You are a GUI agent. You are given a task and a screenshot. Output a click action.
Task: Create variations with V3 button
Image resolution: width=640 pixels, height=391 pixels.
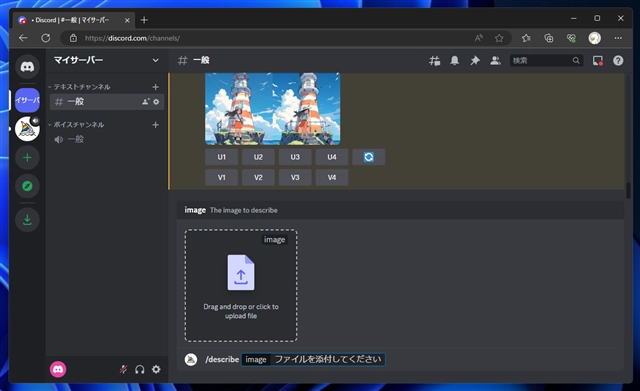(295, 178)
